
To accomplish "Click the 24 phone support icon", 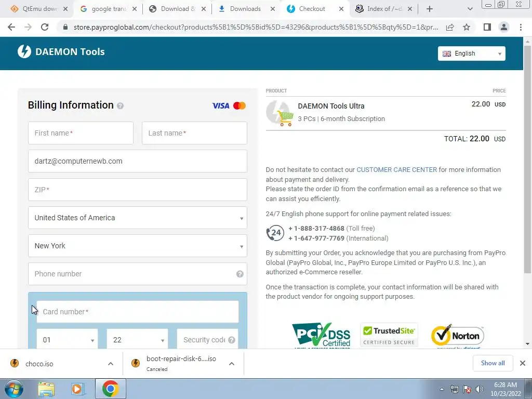I will pyautogui.click(x=275, y=233).
